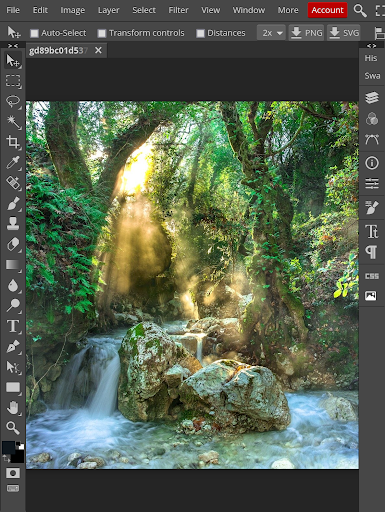This screenshot has width=385, height=512.
Task: Select the Magic Wand tool
Action: [13, 122]
